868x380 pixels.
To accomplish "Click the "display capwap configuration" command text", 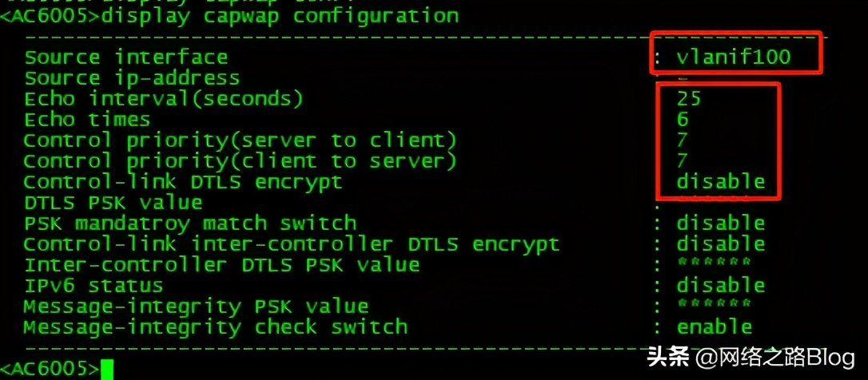I will [x=280, y=15].
